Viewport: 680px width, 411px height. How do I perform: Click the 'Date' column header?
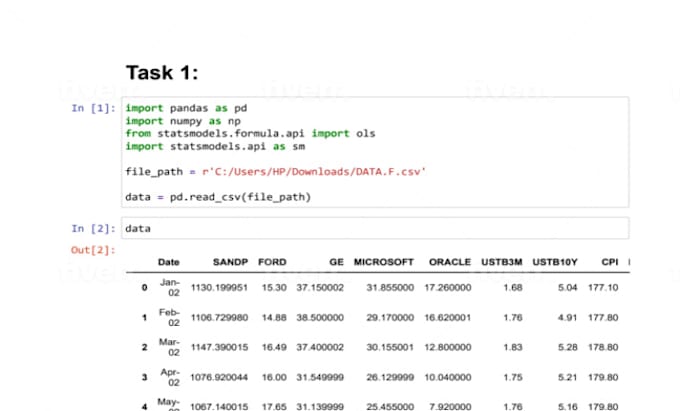tap(169, 262)
